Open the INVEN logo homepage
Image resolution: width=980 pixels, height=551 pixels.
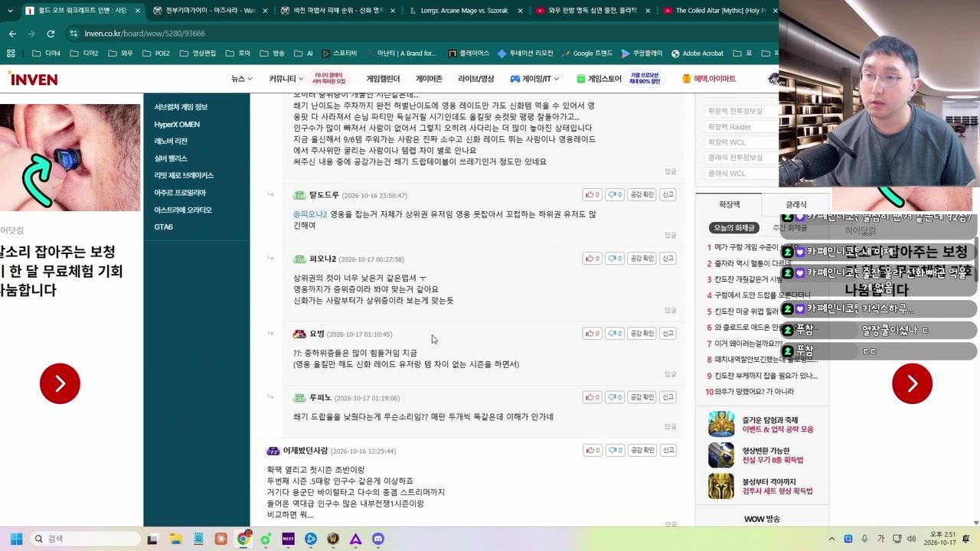[x=32, y=79]
